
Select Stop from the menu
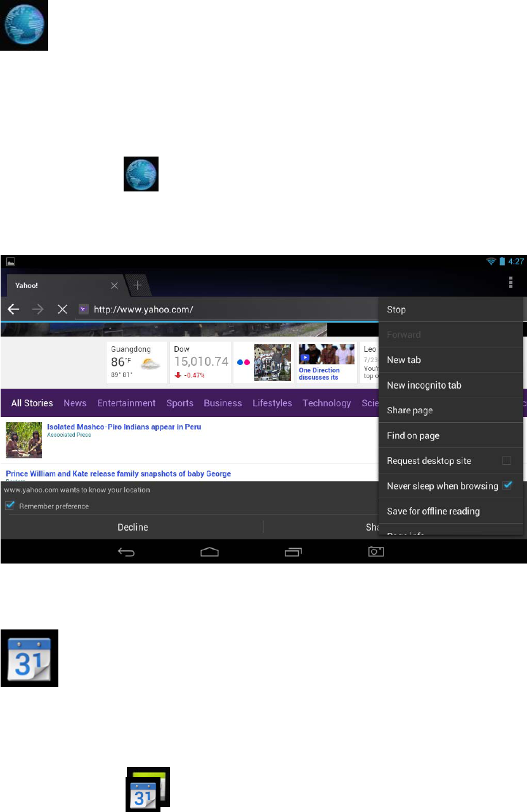tap(450, 309)
